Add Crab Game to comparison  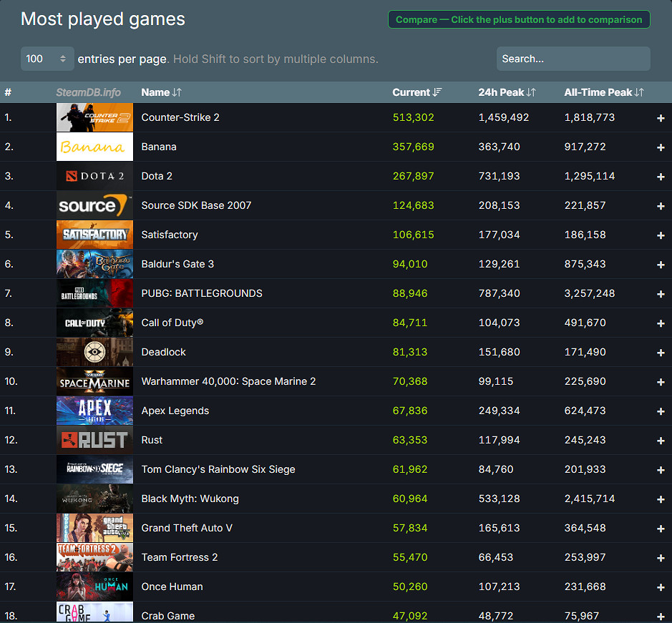point(661,616)
